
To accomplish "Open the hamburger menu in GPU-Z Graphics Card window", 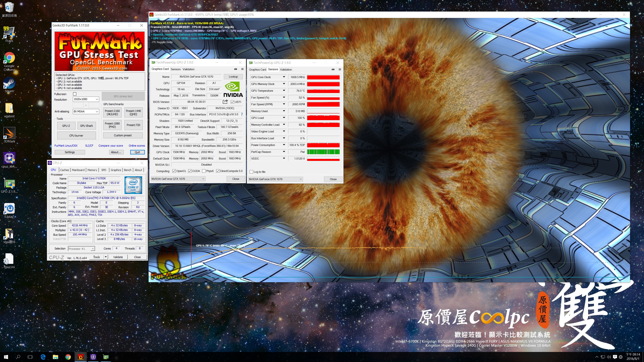I will pos(242,69).
